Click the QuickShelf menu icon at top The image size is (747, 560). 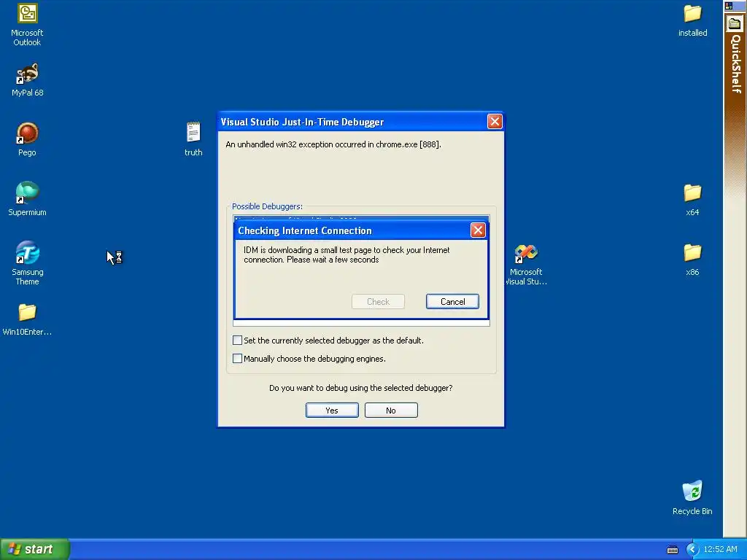pos(729,6)
